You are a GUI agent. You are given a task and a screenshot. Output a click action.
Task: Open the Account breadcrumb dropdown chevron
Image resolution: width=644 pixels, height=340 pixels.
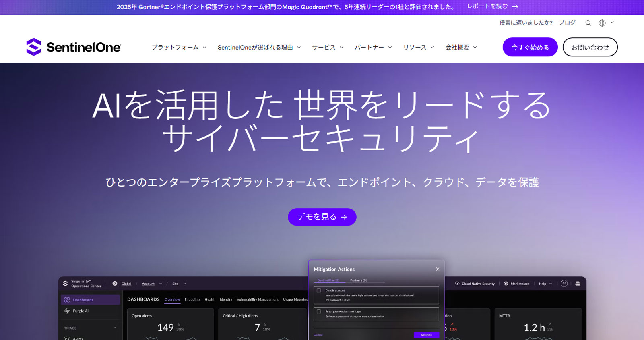[x=161, y=284]
